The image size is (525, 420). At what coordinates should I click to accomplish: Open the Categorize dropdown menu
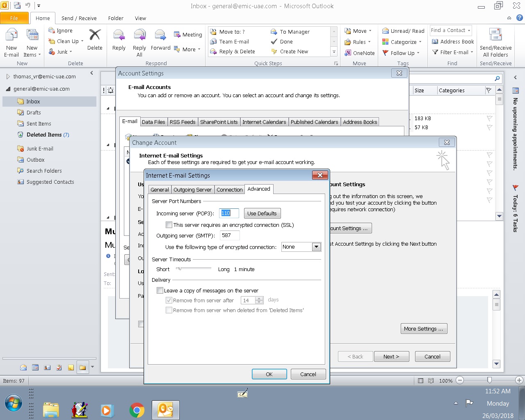pos(402,42)
